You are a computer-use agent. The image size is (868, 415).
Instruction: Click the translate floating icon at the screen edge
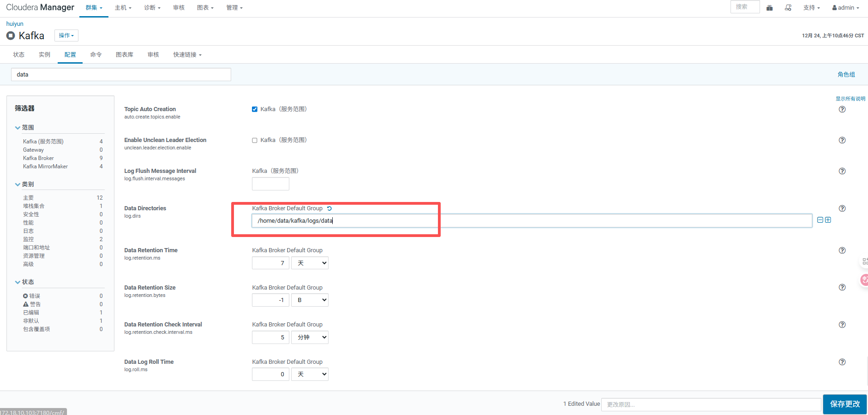(864, 279)
